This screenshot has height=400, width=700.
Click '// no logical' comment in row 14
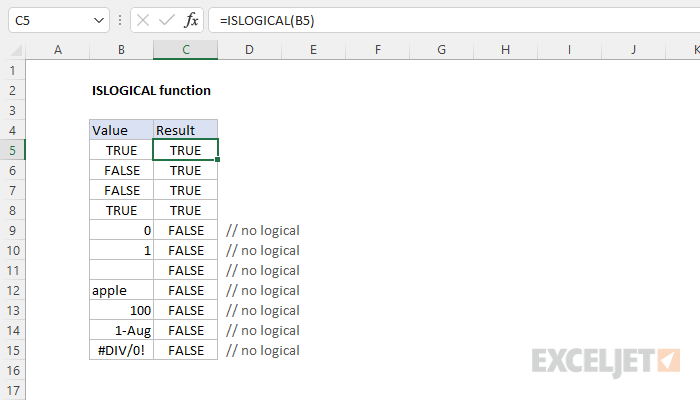click(x=262, y=331)
